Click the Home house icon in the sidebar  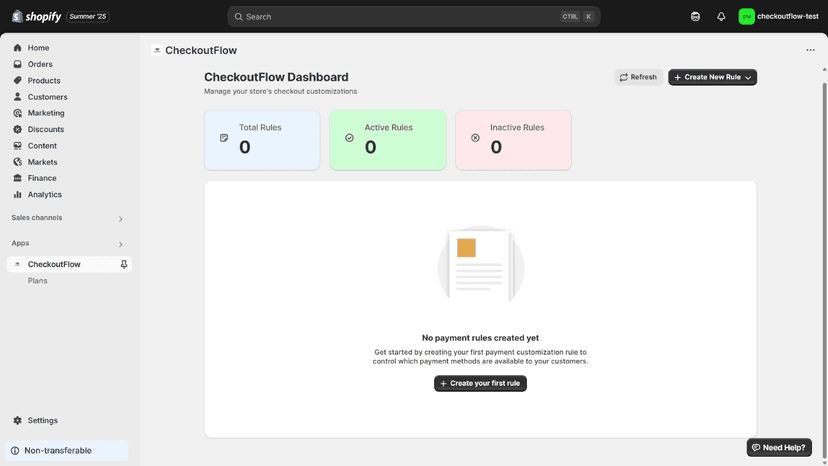[x=17, y=48]
